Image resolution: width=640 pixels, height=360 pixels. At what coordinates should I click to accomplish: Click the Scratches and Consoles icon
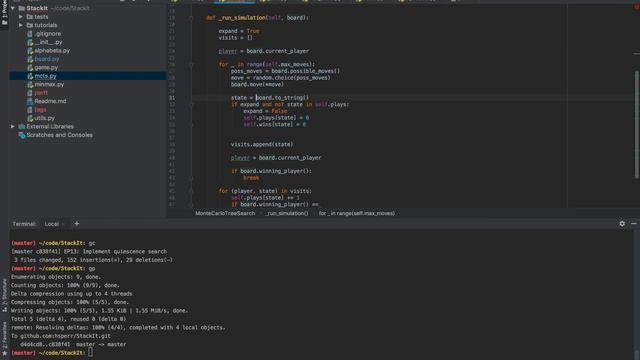pos(22,135)
